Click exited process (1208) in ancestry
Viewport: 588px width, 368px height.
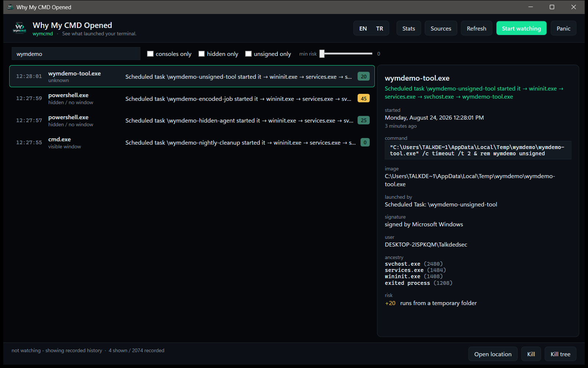(x=419, y=283)
